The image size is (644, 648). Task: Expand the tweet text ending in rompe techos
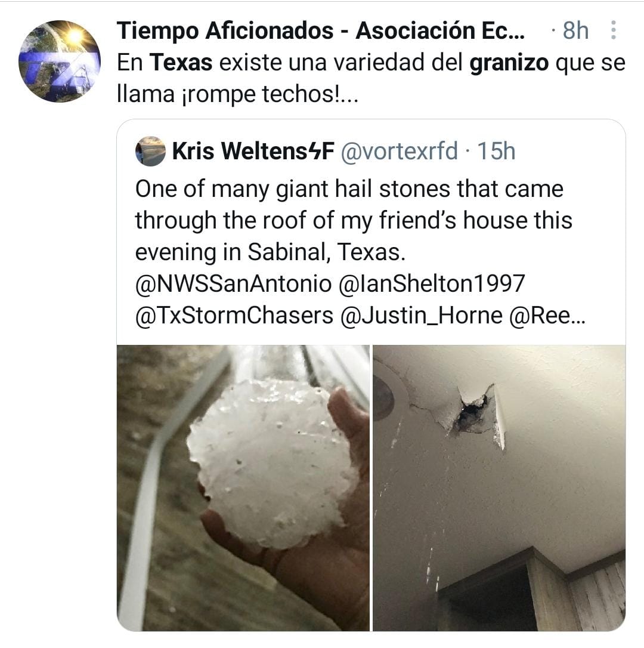[x=371, y=79]
